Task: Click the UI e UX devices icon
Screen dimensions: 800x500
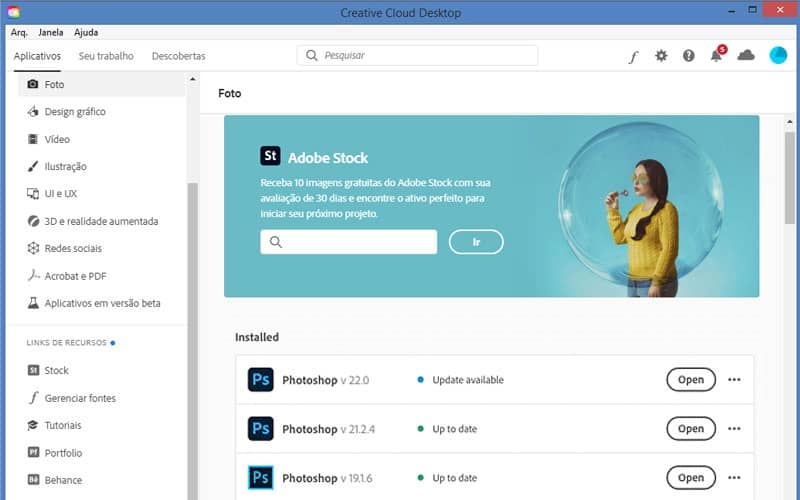Action: [33, 193]
